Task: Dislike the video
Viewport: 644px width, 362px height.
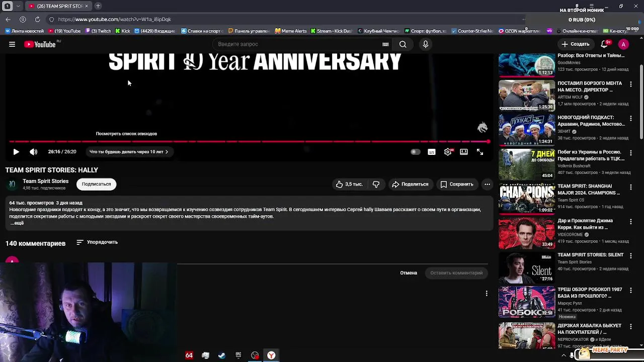Action: tap(376, 185)
